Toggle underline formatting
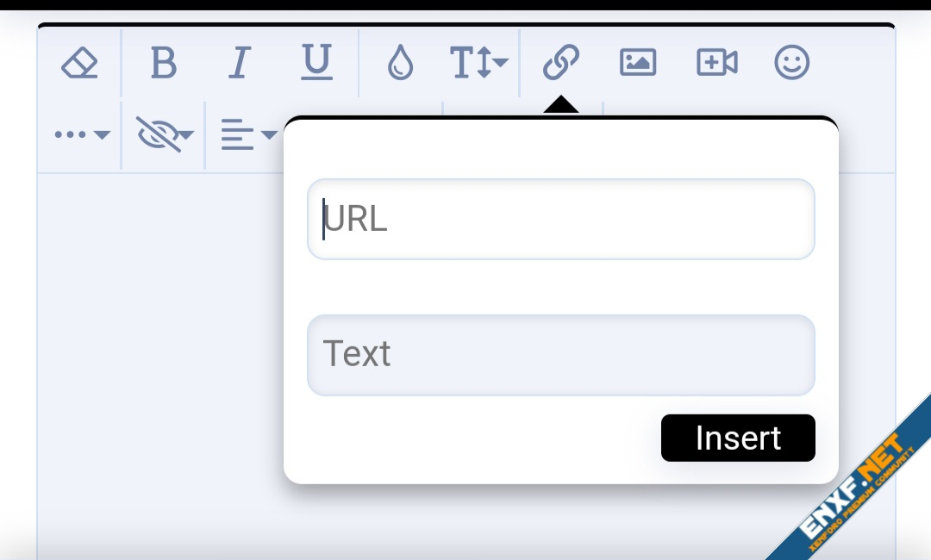 [316, 63]
